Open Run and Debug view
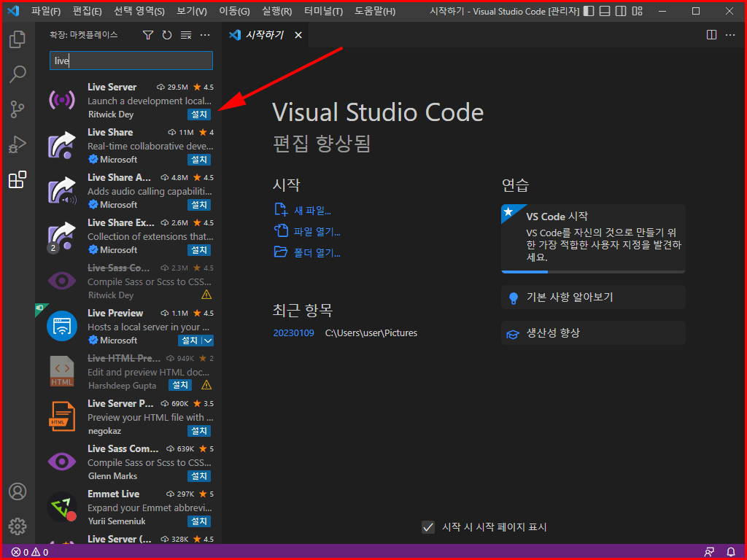 pyautogui.click(x=18, y=145)
